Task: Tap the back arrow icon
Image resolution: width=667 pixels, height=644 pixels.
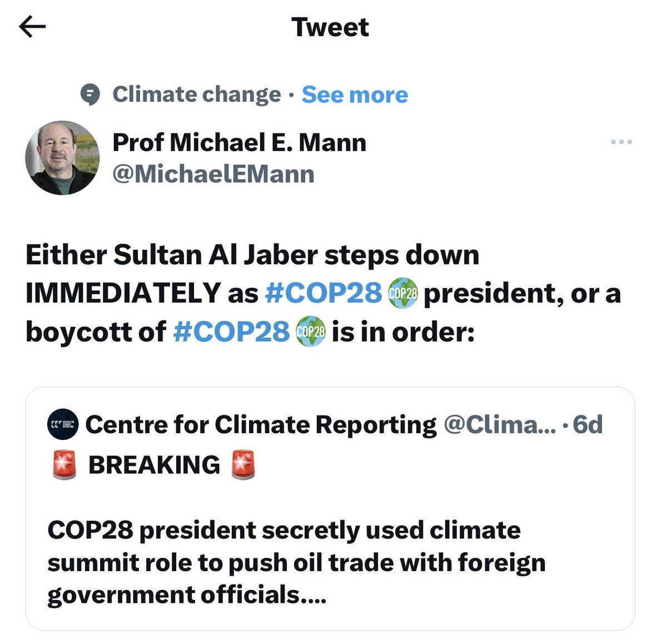Action: click(x=32, y=27)
